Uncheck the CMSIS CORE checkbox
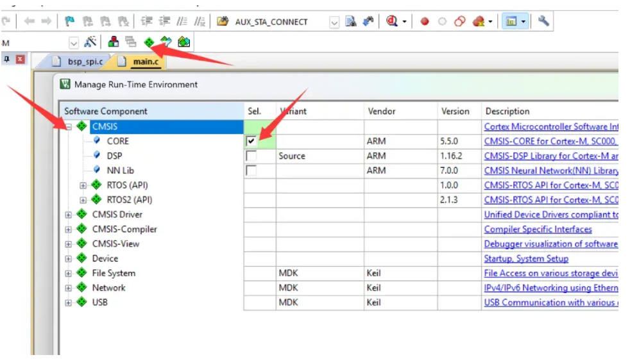Image resolution: width=630 pixels, height=364 pixels. coord(251,141)
